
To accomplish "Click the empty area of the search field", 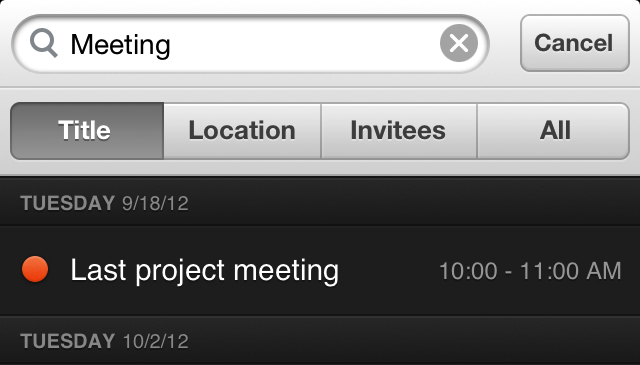I will [304, 44].
